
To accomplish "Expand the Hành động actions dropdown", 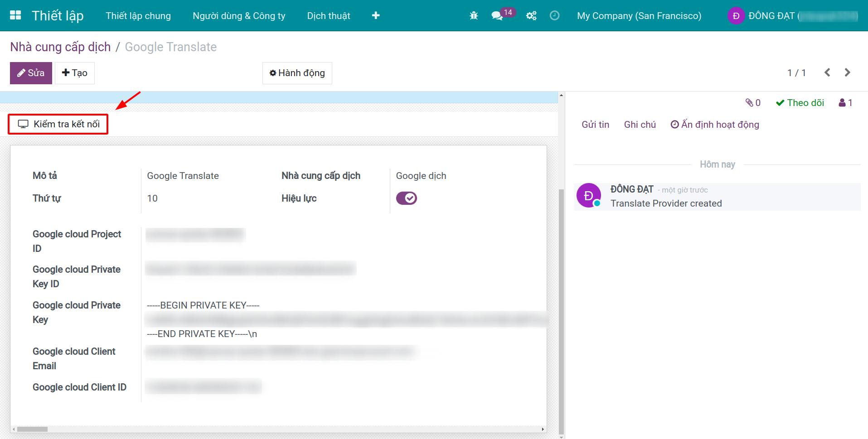I will point(297,73).
